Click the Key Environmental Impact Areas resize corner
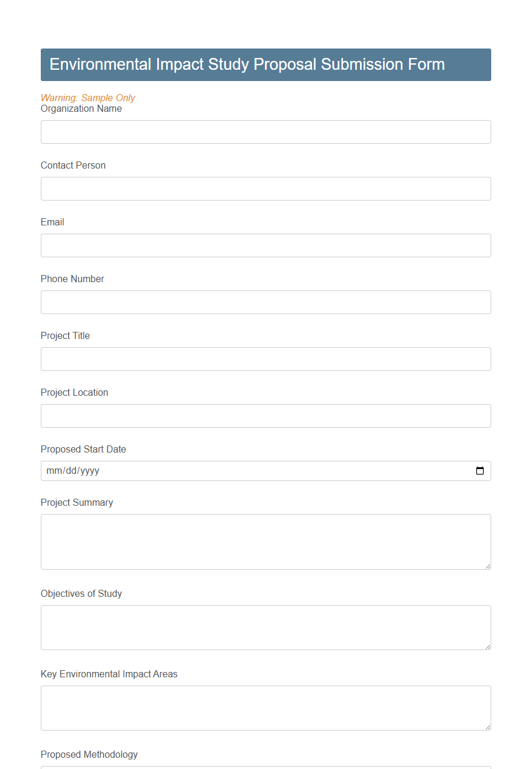 click(488, 726)
